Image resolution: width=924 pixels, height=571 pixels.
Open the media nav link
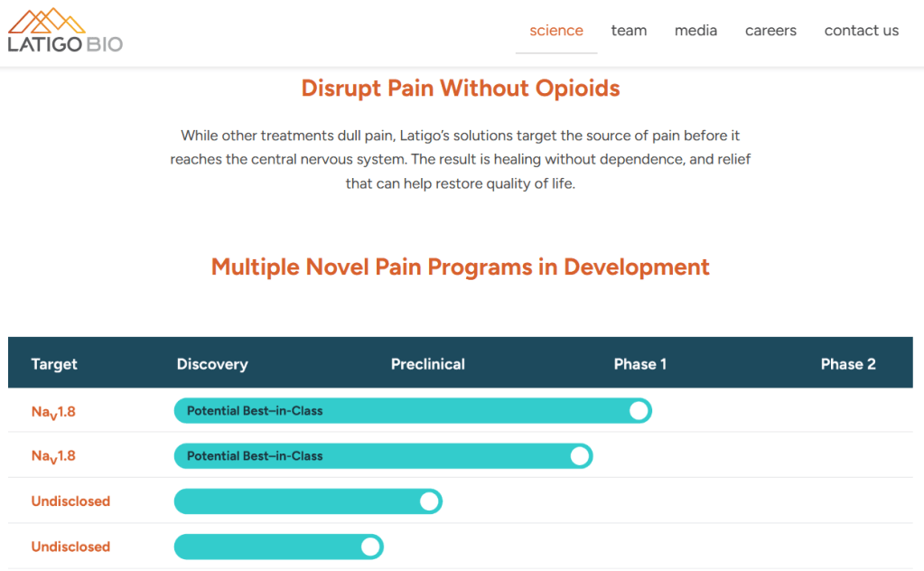click(x=695, y=31)
